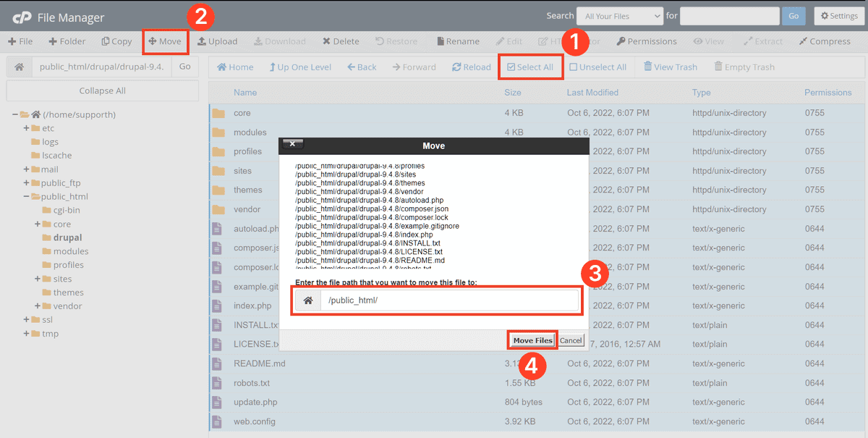Open View Trash
Viewport: 868px width, 438px height.
[x=671, y=67]
